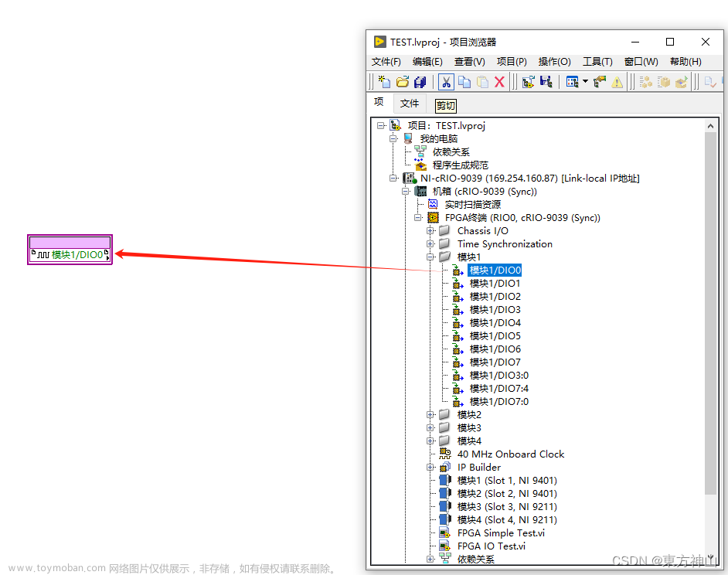This screenshot has width=728, height=575.
Task: Collapse the 机箱 (cRIO-9039) node
Action: [406, 191]
